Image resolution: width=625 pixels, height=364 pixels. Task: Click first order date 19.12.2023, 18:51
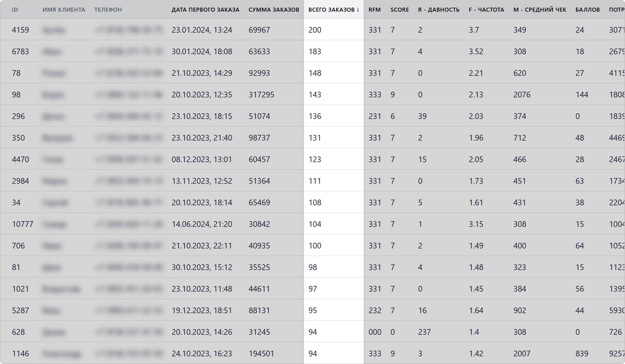(202, 310)
